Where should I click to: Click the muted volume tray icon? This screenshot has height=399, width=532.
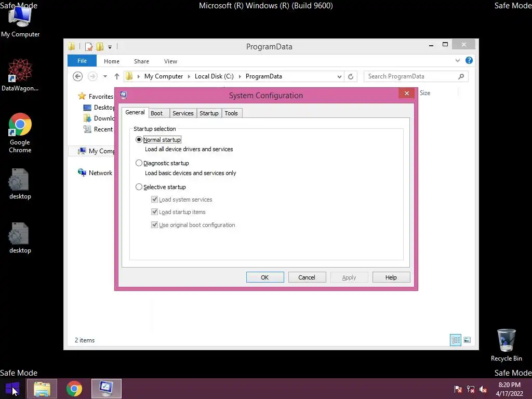(483, 389)
